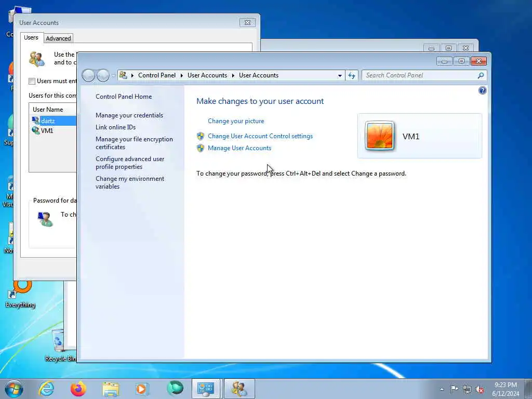Viewport: 532px width, 399px height.
Task: Click the Forward navigation button
Action: pyautogui.click(x=103, y=75)
